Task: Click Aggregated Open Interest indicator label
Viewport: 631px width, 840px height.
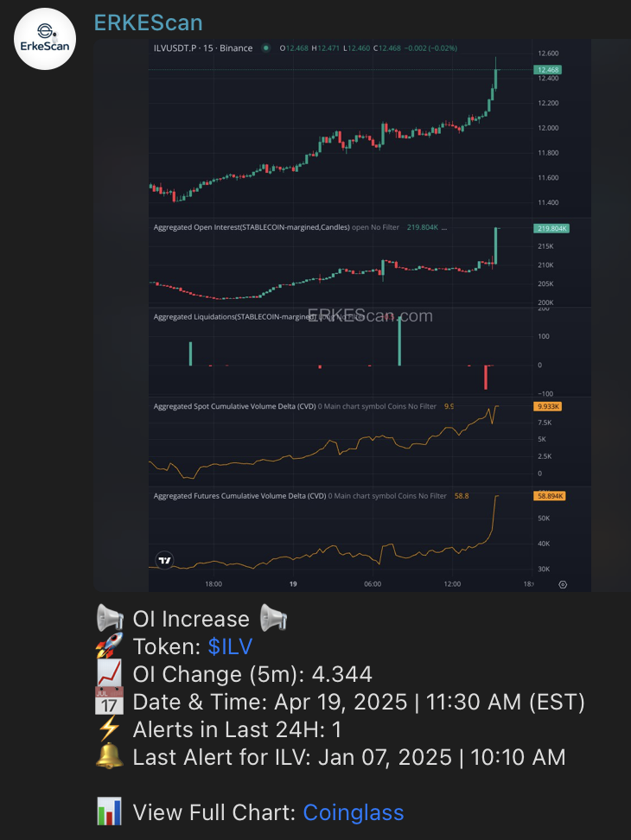Action: 251,227
